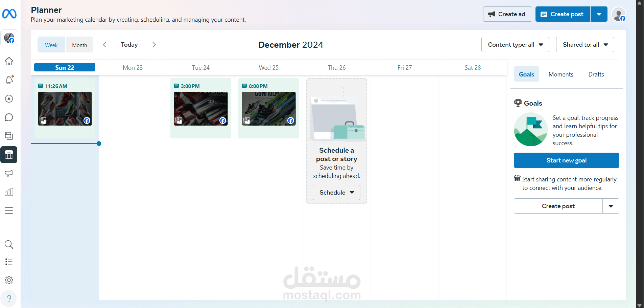Screen dimensions: 644x308
Task: Open Create post arrow in Goals panel
Action: coord(611,206)
